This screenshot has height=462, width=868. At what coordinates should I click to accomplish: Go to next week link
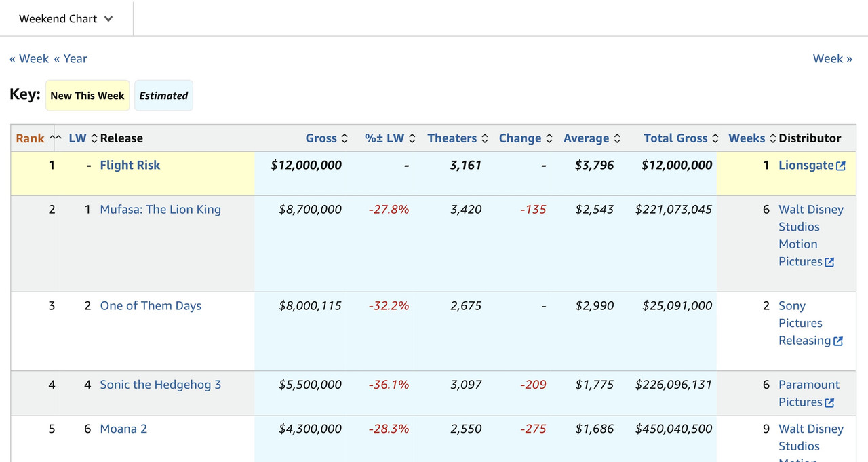[x=833, y=59]
